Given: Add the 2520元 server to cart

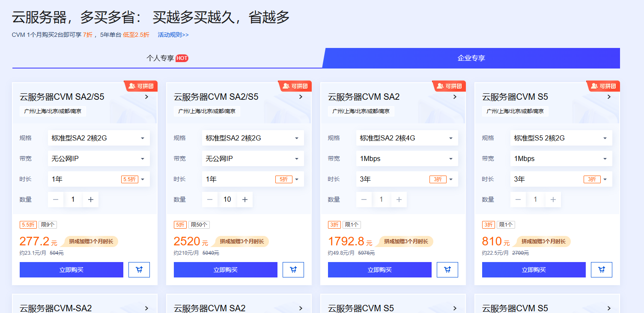Looking at the screenshot, I should coord(293,270).
